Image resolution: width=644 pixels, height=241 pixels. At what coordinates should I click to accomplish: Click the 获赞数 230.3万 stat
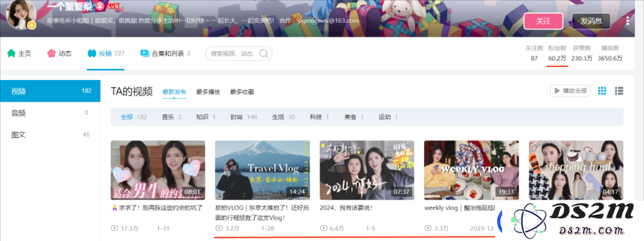point(582,53)
